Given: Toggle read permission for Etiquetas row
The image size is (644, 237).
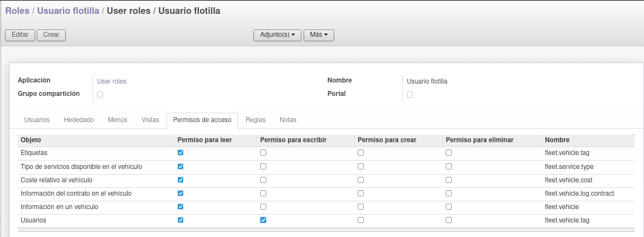Looking at the screenshot, I should [180, 153].
